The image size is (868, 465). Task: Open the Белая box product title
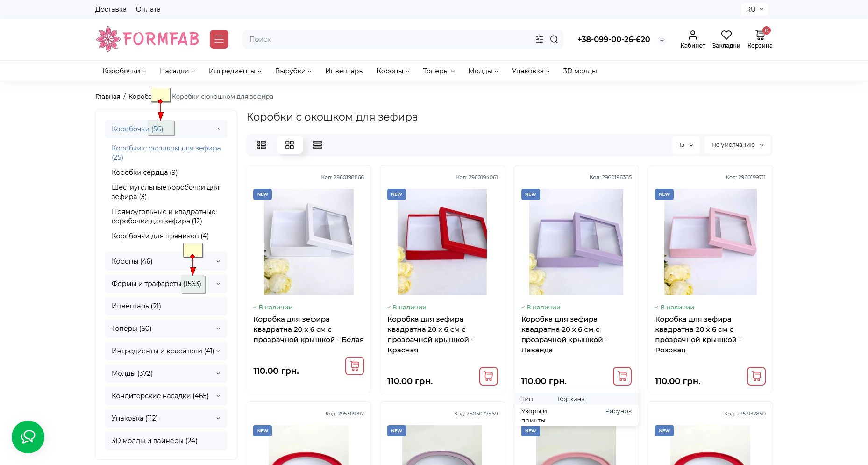coord(308,329)
